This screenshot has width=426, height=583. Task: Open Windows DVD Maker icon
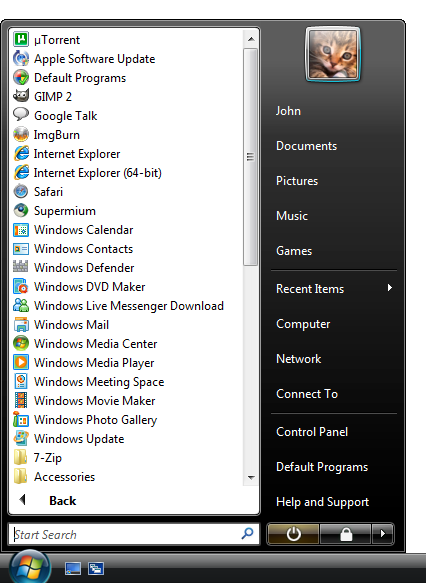coord(21,286)
